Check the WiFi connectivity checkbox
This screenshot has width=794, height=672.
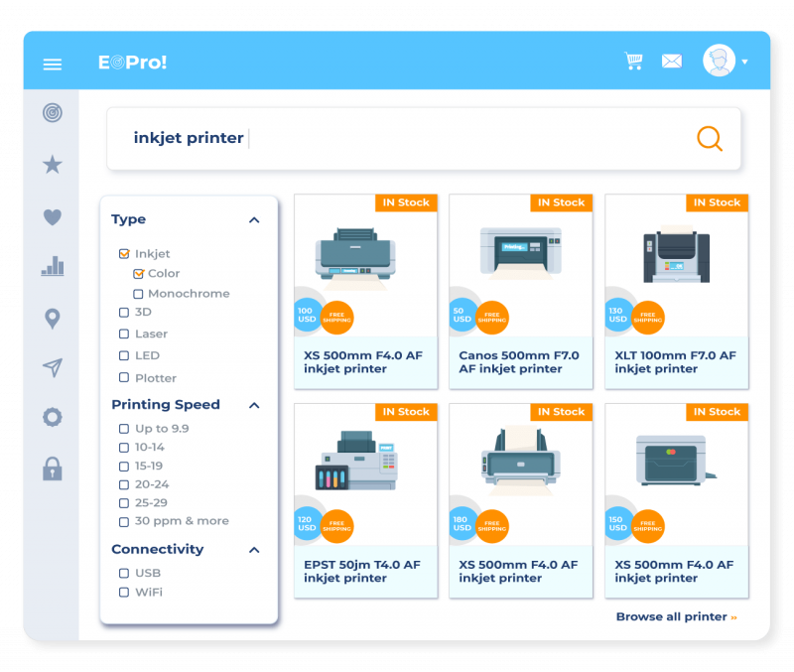click(123, 592)
